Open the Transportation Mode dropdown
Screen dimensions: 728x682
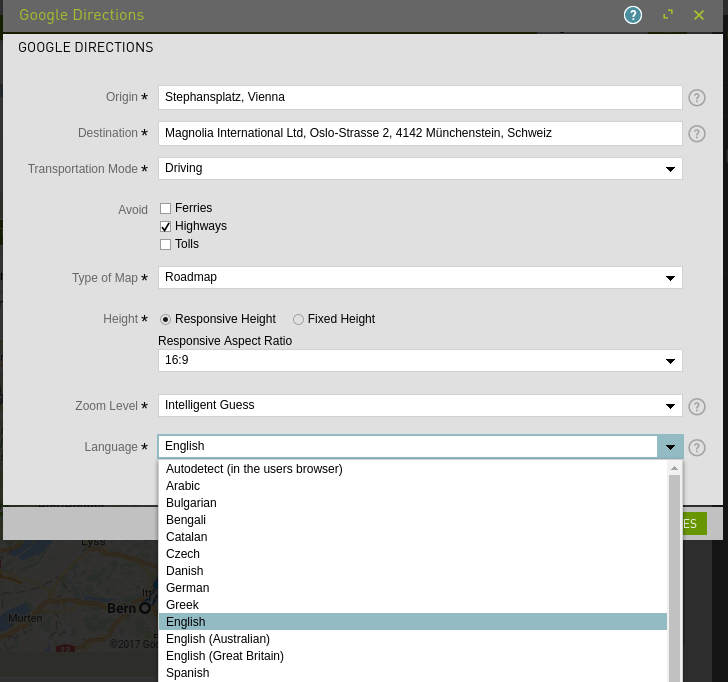420,168
